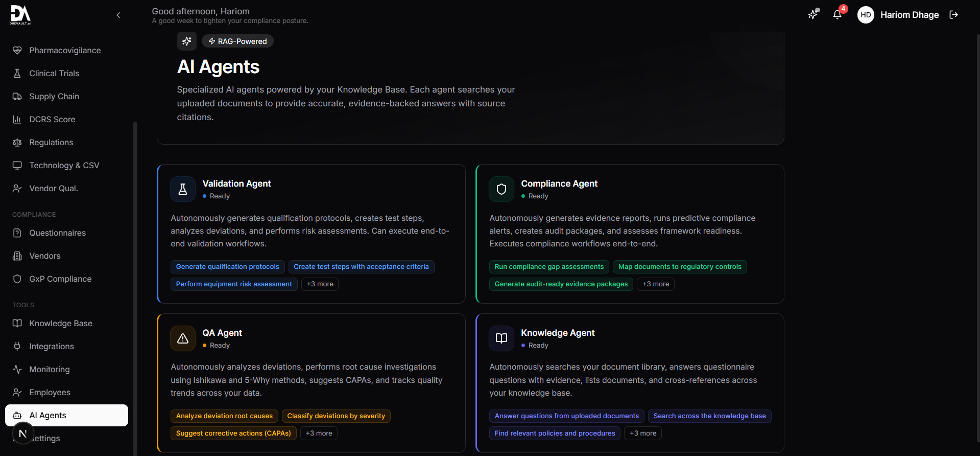
Task: Click the DueVault logo in top left
Action: [x=20, y=15]
